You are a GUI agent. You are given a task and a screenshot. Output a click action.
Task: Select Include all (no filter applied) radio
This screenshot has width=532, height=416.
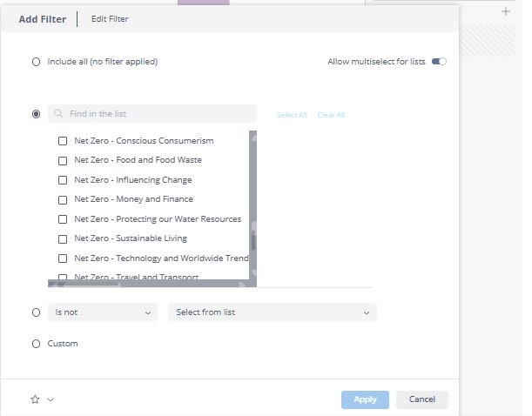click(36, 62)
